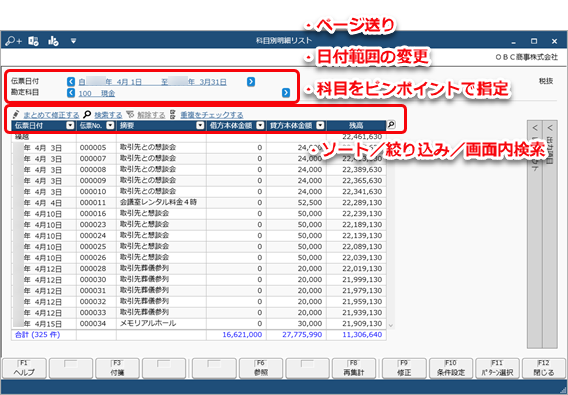Click F11 パターン選択 function button
Image resolution: width=568 pixels, height=395 pixels.
pos(497,368)
